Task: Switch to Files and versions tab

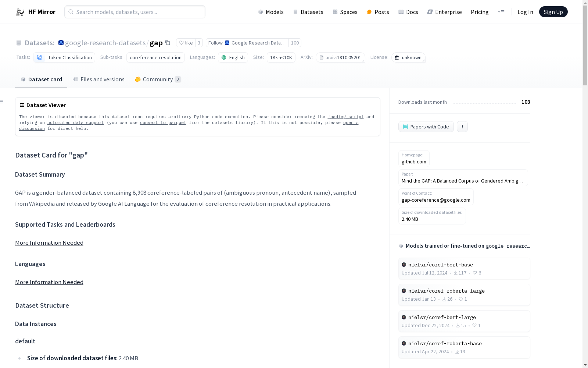Action: click(x=98, y=79)
